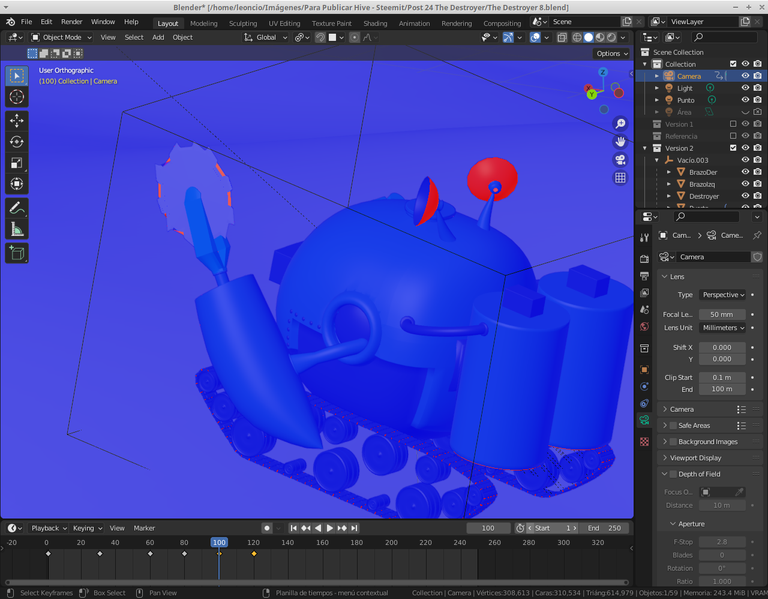Click the viewport zoom magnifier icon
The width and height of the screenshot is (768, 599).
click(620, 123)
